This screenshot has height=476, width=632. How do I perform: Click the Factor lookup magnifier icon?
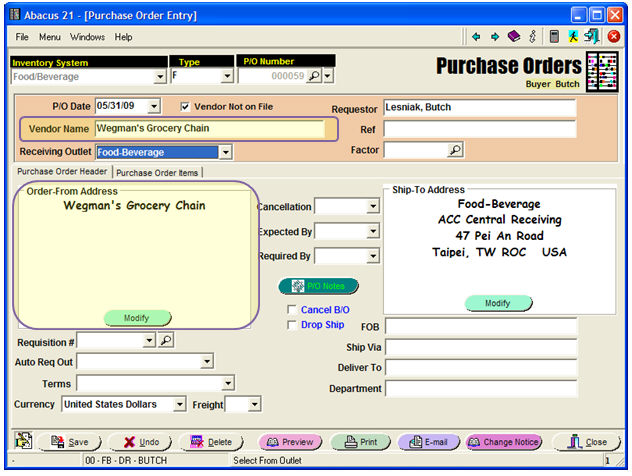455,150
